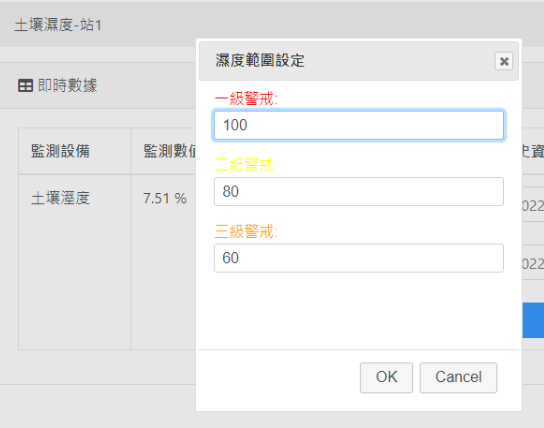Click the 濕度範圍設定 dialog title bar
544x428 pixels.
[359, 61]
